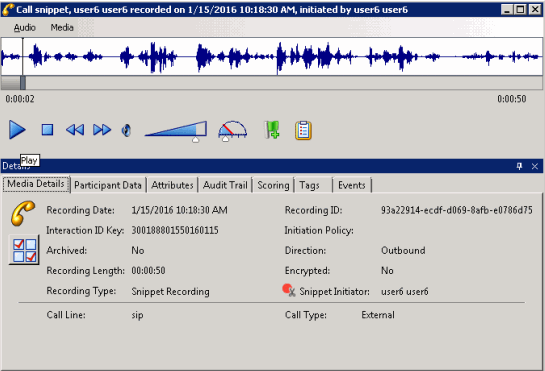Screen dimensions: 545x371
Task: Click the waveform at its middle peak
Action: click(x=278, y=57)
